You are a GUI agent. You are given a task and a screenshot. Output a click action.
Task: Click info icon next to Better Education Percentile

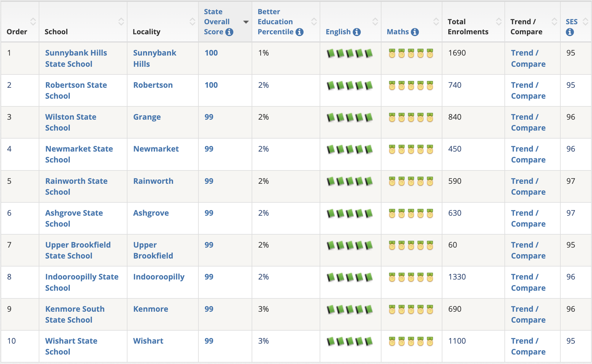coord(300,32)
